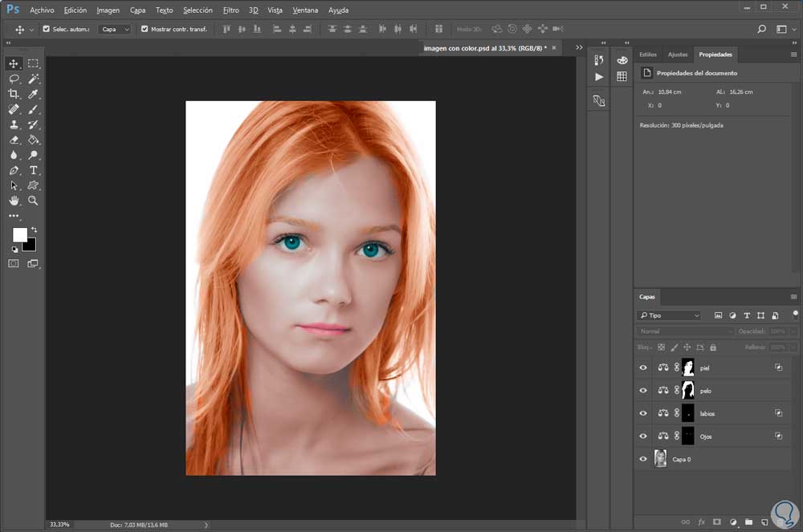The width and height of the screenshot is (803, 532).
Task: Select the Zoom tool in toolbar
Action: [x=34, y=201]
